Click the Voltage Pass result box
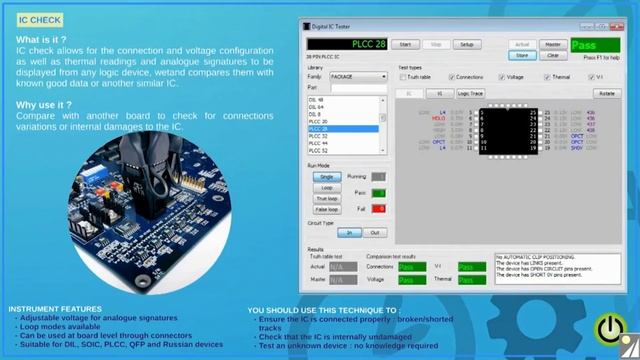The image size is (640, 360). 412,280
